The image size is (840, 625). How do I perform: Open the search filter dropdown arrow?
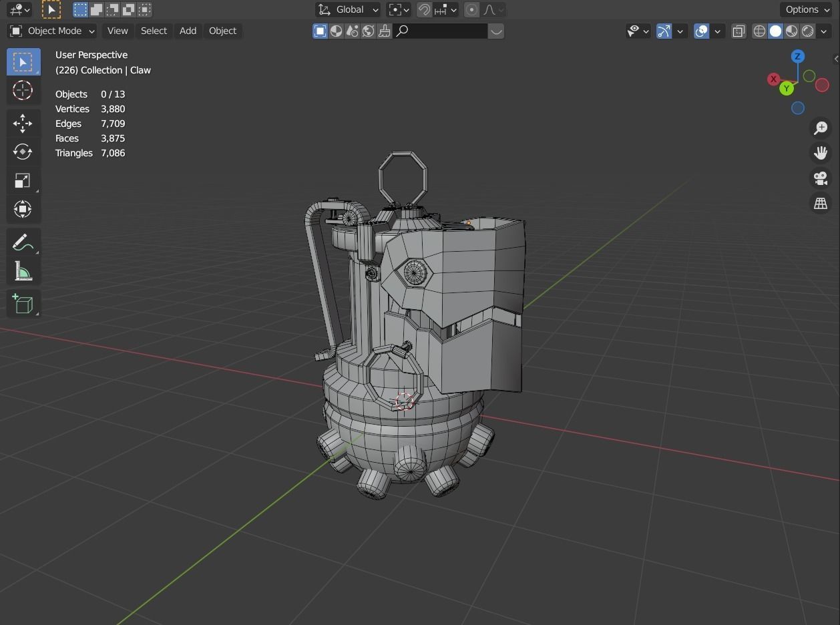point(496,31)
